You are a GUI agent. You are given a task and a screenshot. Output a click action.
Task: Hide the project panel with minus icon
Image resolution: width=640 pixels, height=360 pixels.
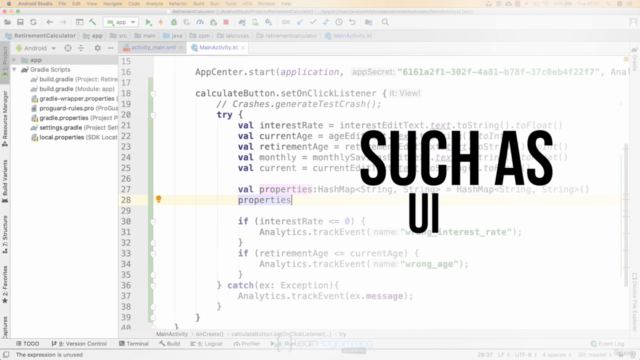pos(110,48)
